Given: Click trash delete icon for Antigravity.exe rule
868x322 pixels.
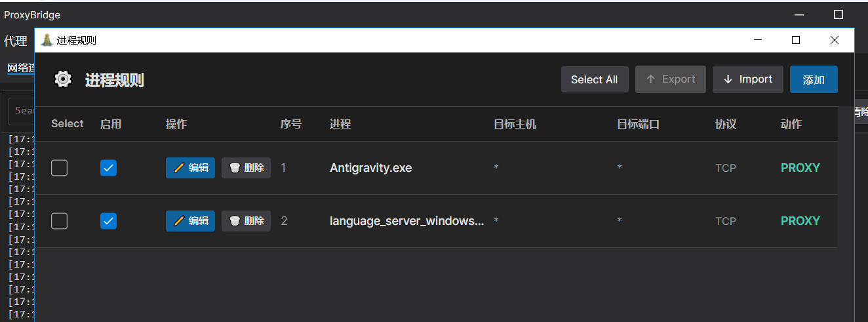Looking at the screenshot, I should click(x=235, y=168).
